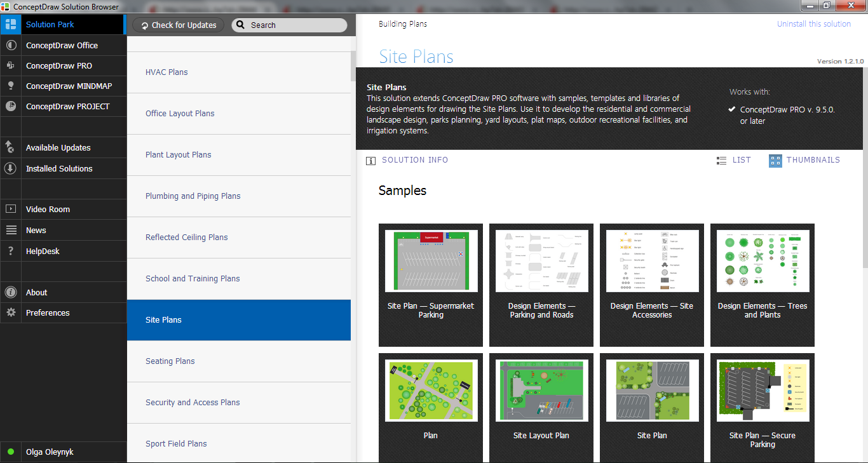Image resolution: width=868 pixels, height=463 pixels.
Task: Open Solution Park section
Action: click(63, 25)
